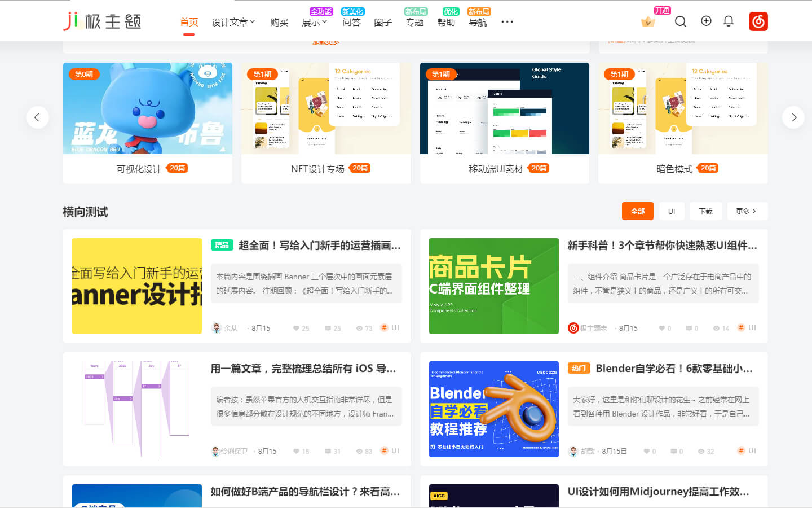Click the left carousel arrow
This screenshot has height=508, width=812.
(37, 117)
